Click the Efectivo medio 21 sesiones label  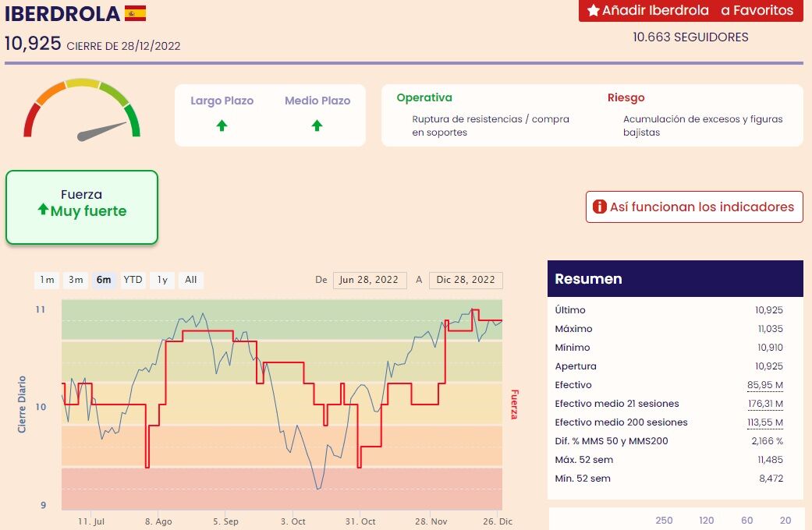(x=616, y=403)
